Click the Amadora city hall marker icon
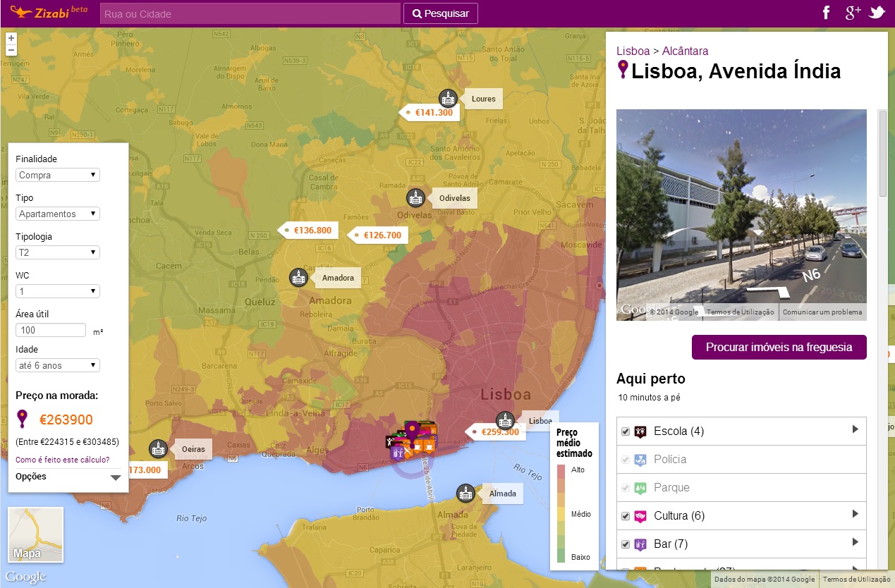 point(298,278)
